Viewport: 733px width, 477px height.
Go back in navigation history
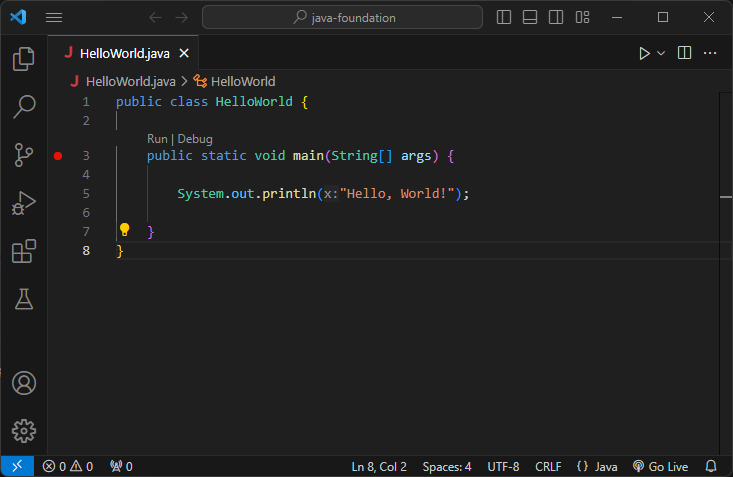click(x=155, y=18)
